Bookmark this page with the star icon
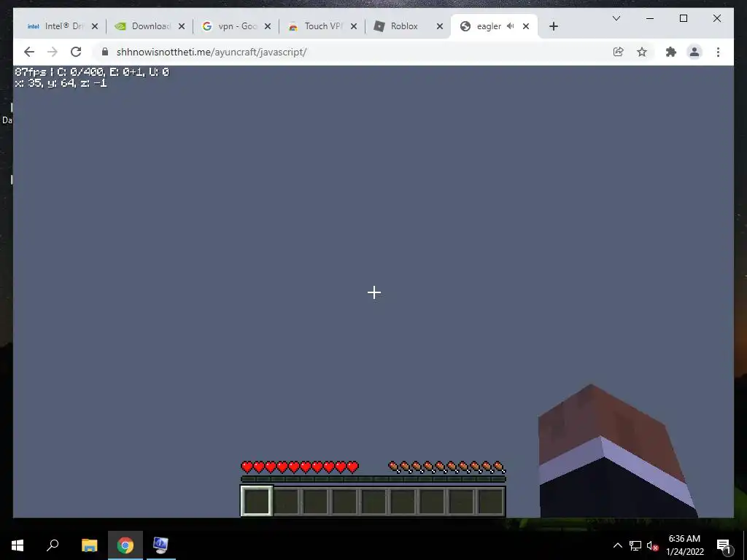 tap(642, 52)
